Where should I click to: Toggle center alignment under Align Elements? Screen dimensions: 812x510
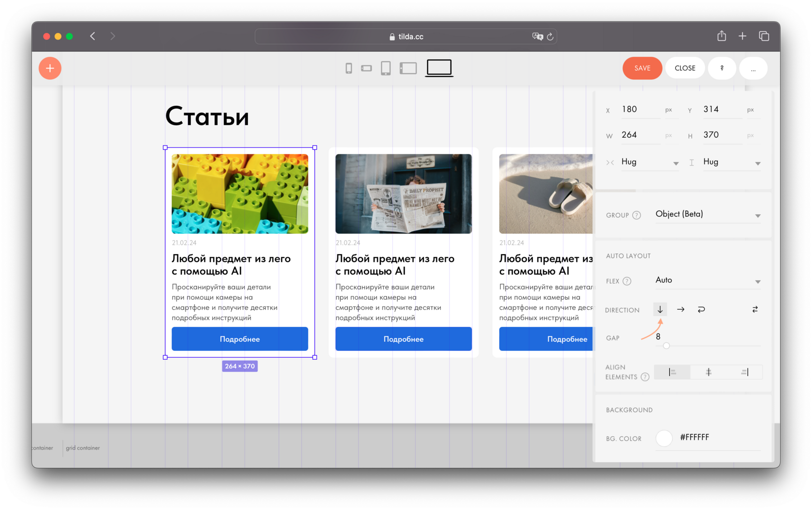tap(709, 372)
